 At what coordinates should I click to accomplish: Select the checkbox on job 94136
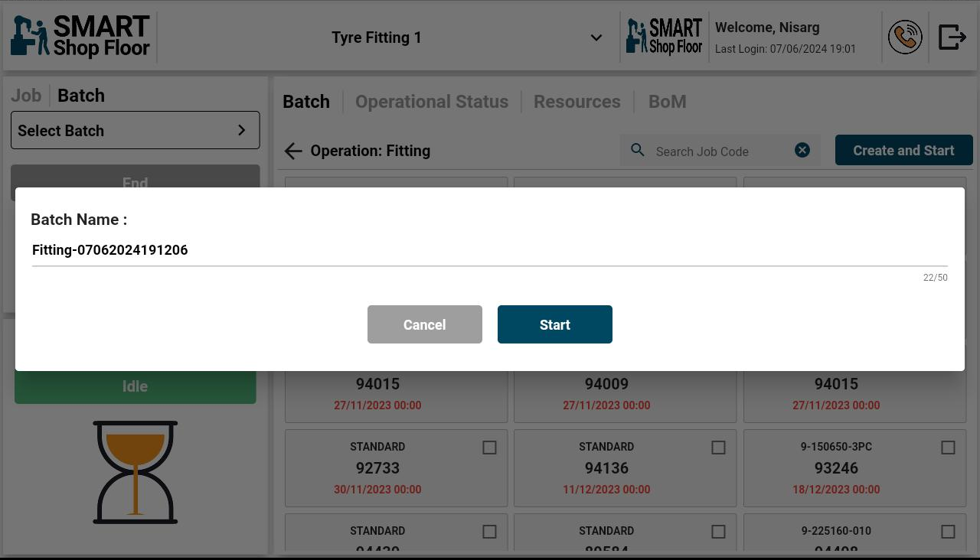pyautogui.click(x=718, y=448)
